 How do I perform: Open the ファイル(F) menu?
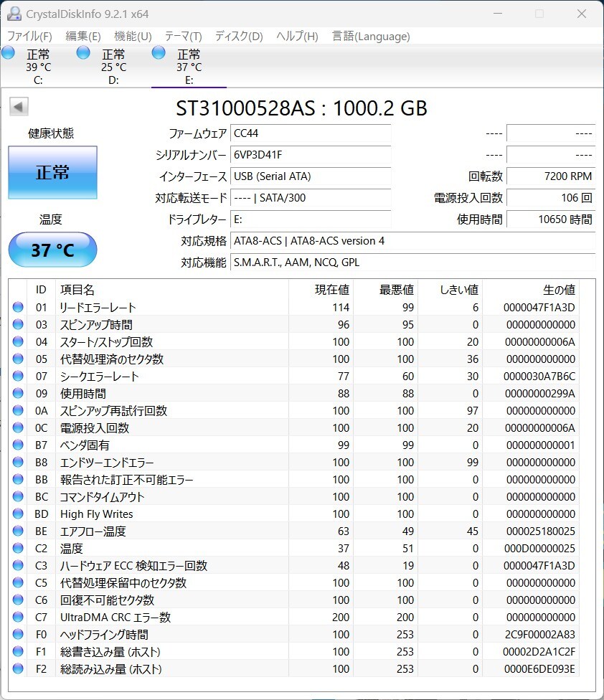[30, 36]
